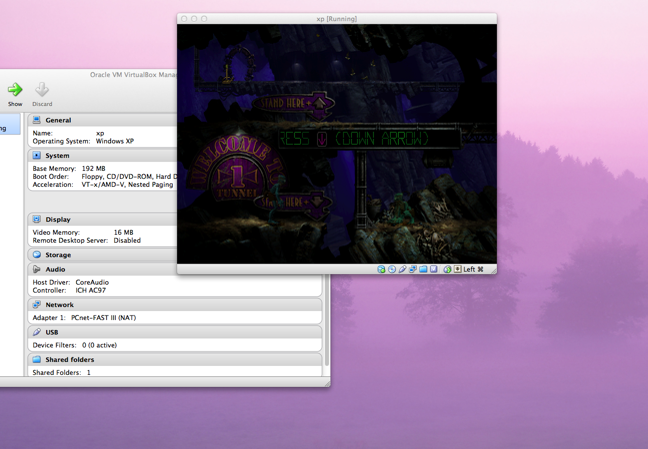Click the virtualization features indicator icon
The image size is (648, 449).
pyautogui.click(x=434, y=269)
